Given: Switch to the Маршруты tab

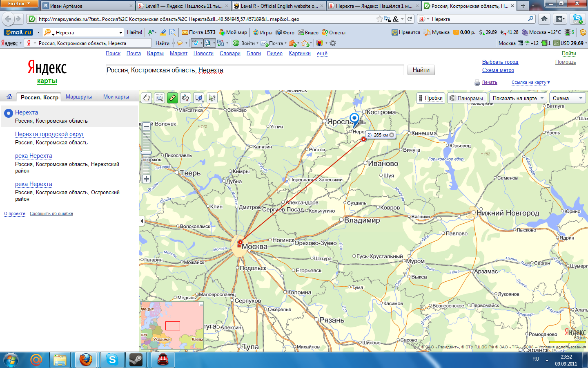Looking at the screenshot, I should pos(79,97).
